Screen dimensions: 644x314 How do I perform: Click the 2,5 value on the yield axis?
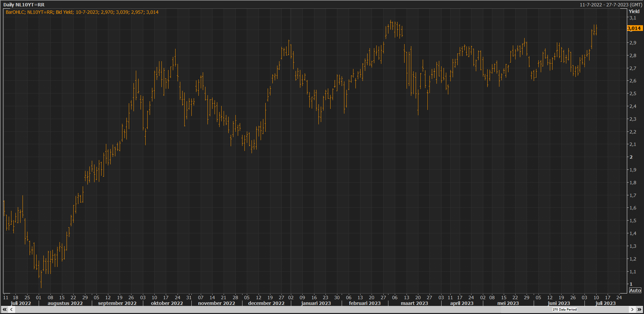(x=633, y=93)
